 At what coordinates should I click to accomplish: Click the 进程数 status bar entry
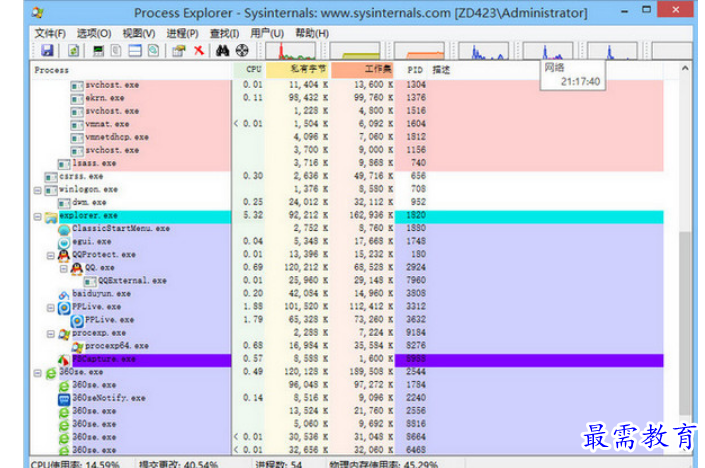coord(279,464)
